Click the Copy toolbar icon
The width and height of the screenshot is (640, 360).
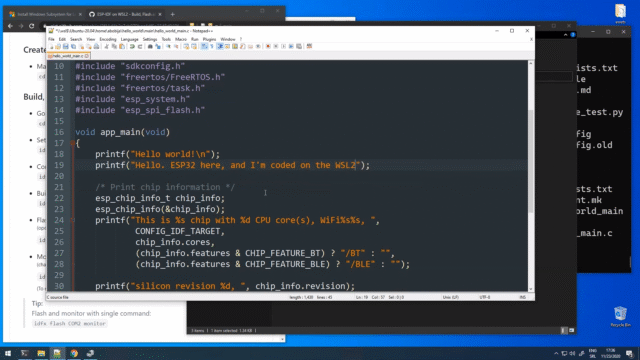[114, 47]
